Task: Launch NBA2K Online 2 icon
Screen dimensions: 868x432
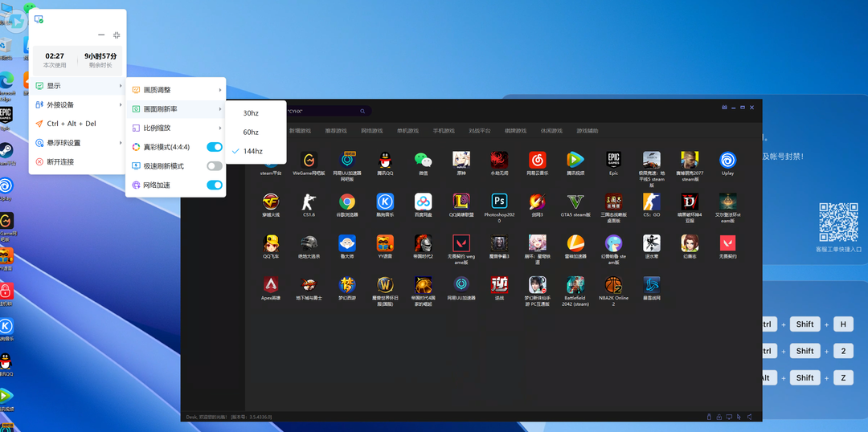Action: tap(613, 284)
